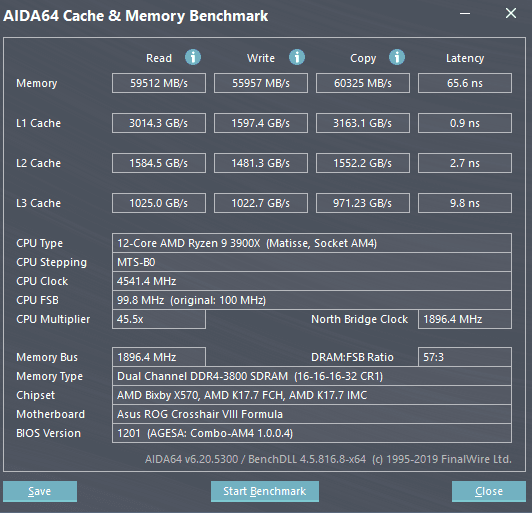Click the Memory Latency 65.6 ns box
The height and width of the screenshot is (513, 532).
tap(465, 83)
